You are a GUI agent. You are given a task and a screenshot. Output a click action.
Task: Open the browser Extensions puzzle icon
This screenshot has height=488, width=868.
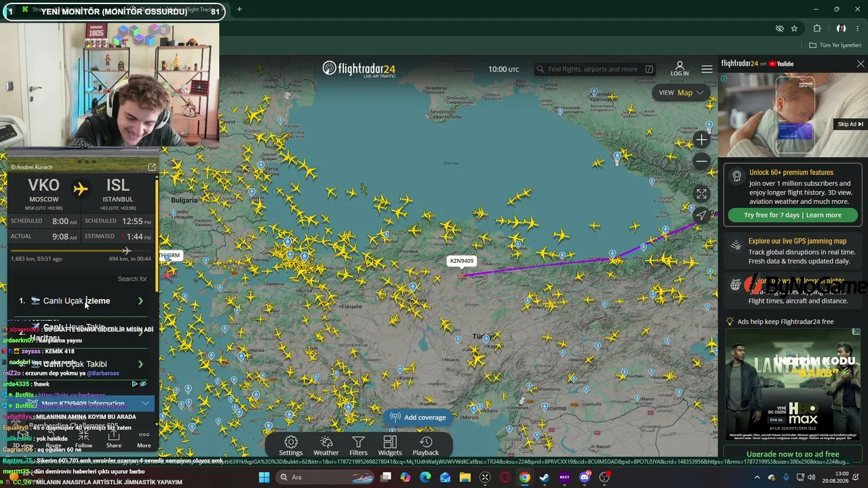pyautogui.click(x=817, y=28)
